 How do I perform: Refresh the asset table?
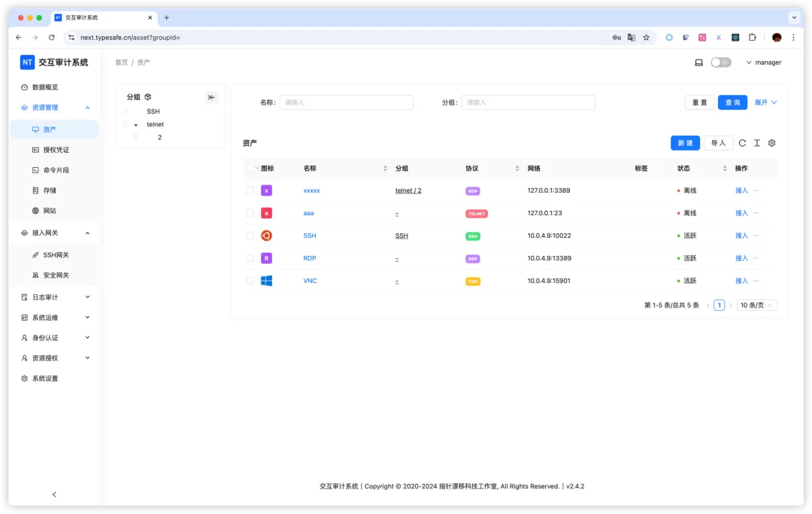[x=742, y=143]
